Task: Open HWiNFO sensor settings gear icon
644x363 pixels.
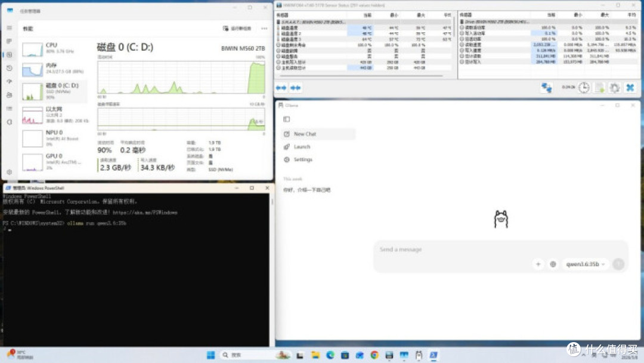Action: pos(614,88)
